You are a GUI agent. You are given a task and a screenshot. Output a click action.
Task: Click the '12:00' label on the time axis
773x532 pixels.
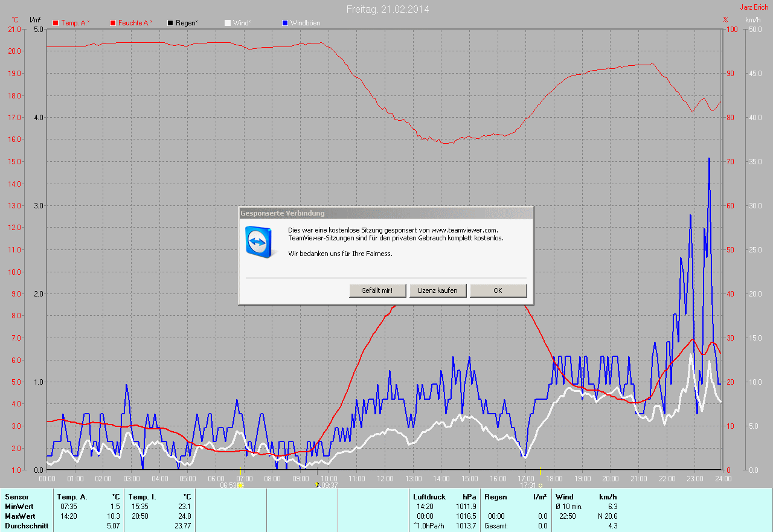385,479
